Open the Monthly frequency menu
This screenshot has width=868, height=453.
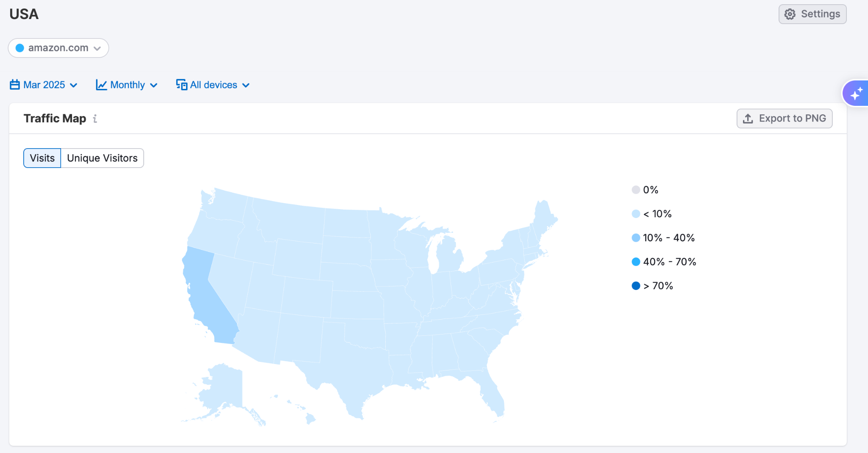[126, 85]
